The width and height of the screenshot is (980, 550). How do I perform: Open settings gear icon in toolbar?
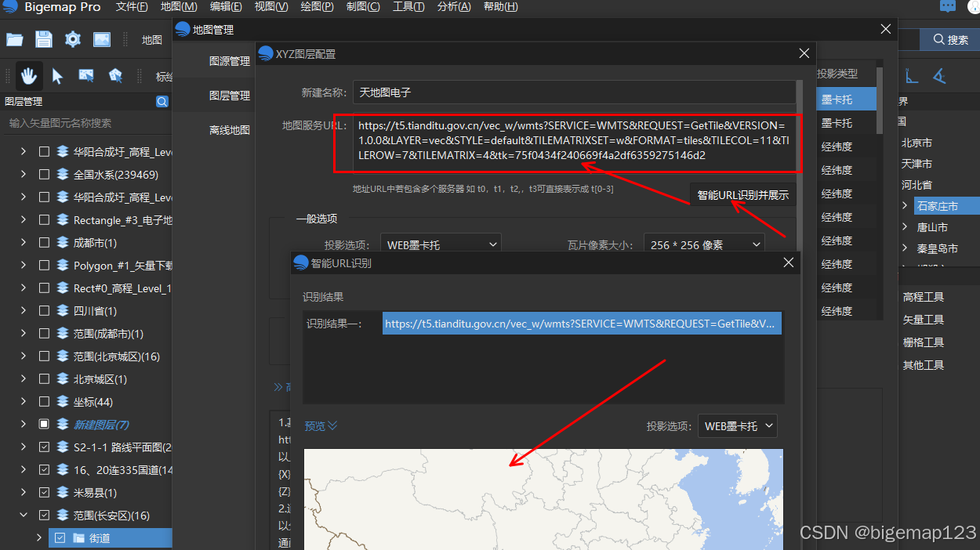pyautogui.click(x=73, y=39)
